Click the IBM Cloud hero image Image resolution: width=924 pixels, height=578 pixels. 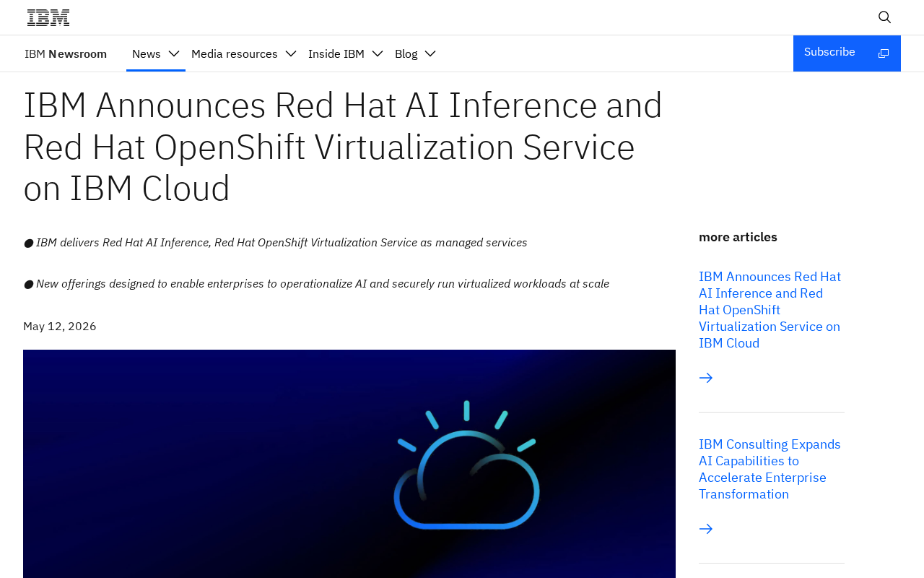click(349, 464)
